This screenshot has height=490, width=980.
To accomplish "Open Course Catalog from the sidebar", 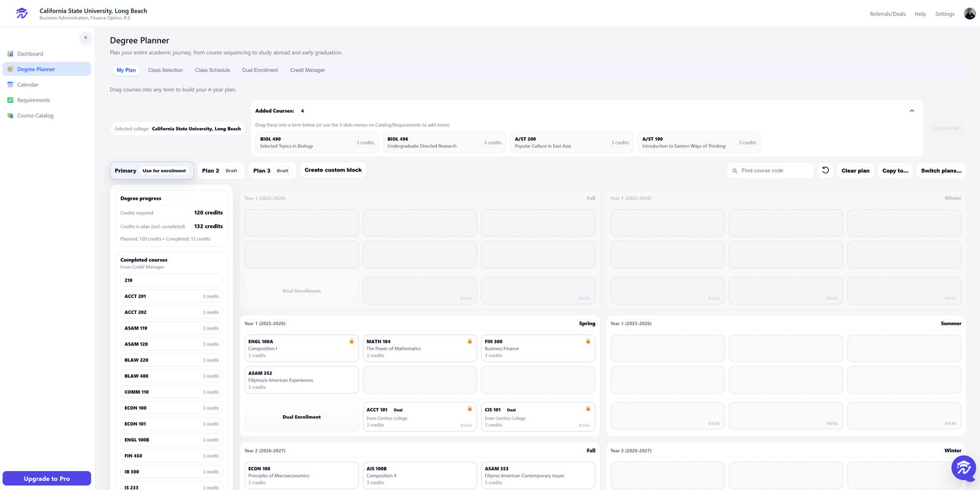I will click(47, 115).
